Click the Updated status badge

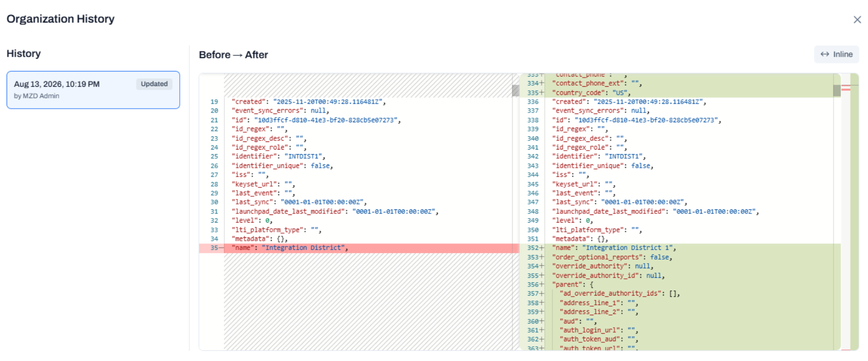(154, 84)
